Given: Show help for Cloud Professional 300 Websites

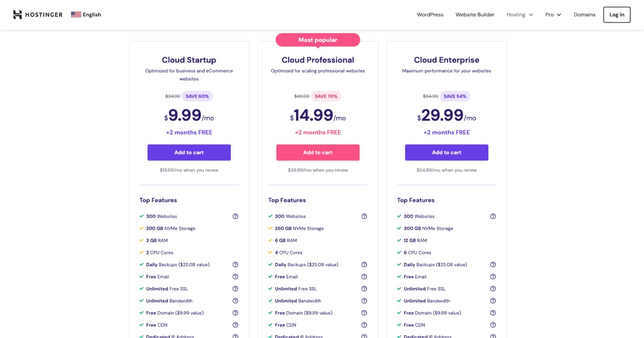Looking at the screenshot, I should click(x=364, y=216).
